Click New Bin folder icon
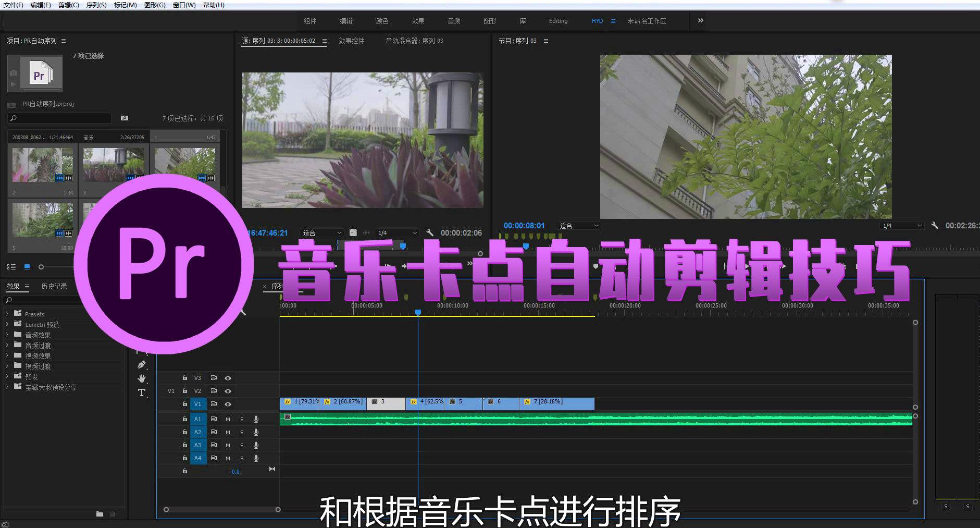This screenshot has width=980, height=528. (100, 514)
